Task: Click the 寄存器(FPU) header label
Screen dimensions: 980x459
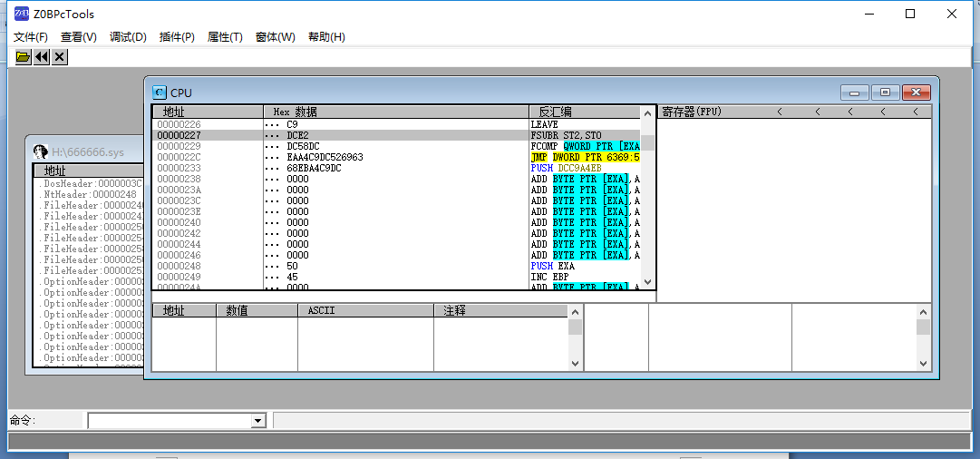Action: (x=691, y=112)
